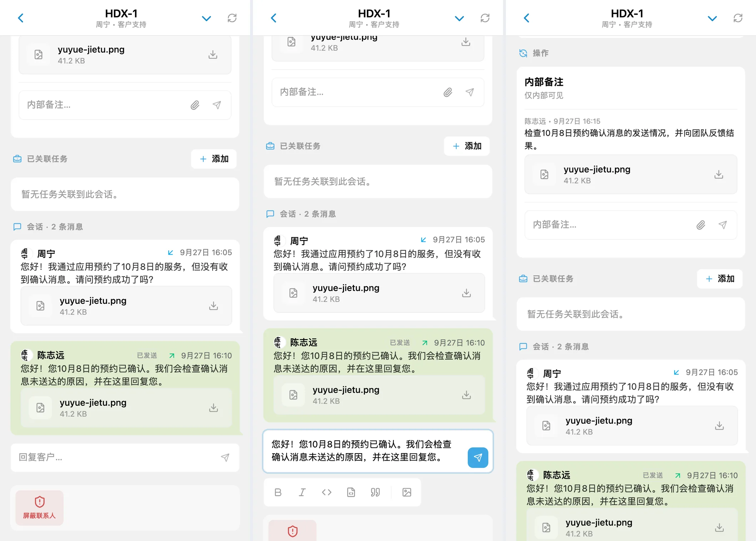
Task: Expand the HDX-1 chevron in left panel
Action: click(x=206, y=18)
